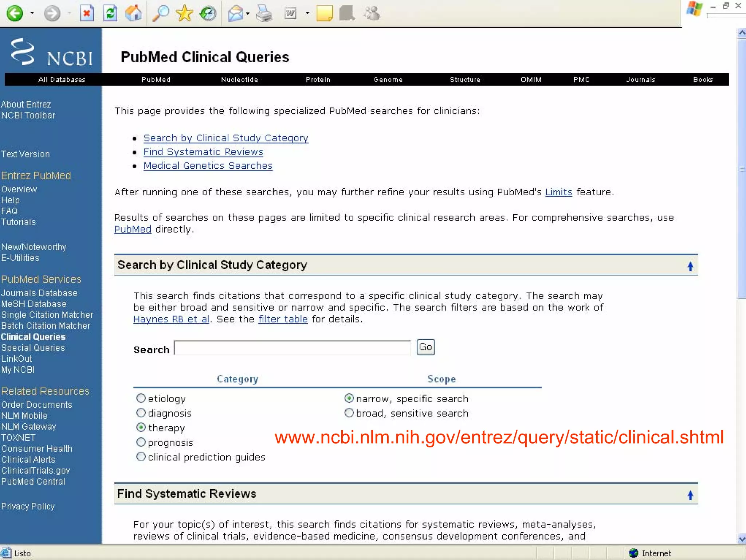Click the Edit with Word icon
746x560 pixels.
point(291,13)
